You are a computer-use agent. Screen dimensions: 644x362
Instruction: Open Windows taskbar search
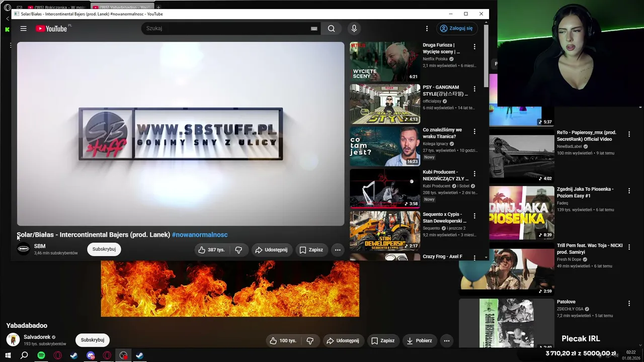pos(24,355)
